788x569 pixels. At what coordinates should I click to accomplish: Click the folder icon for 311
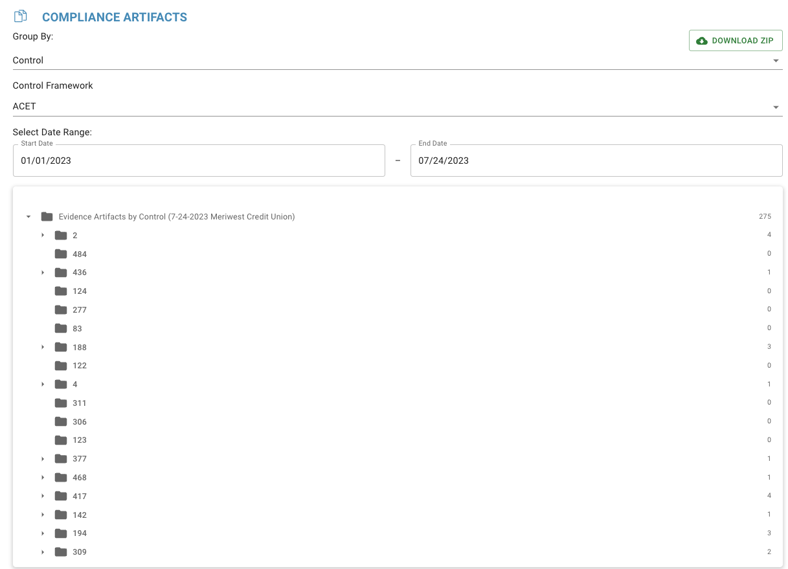(x=61, y=403)
